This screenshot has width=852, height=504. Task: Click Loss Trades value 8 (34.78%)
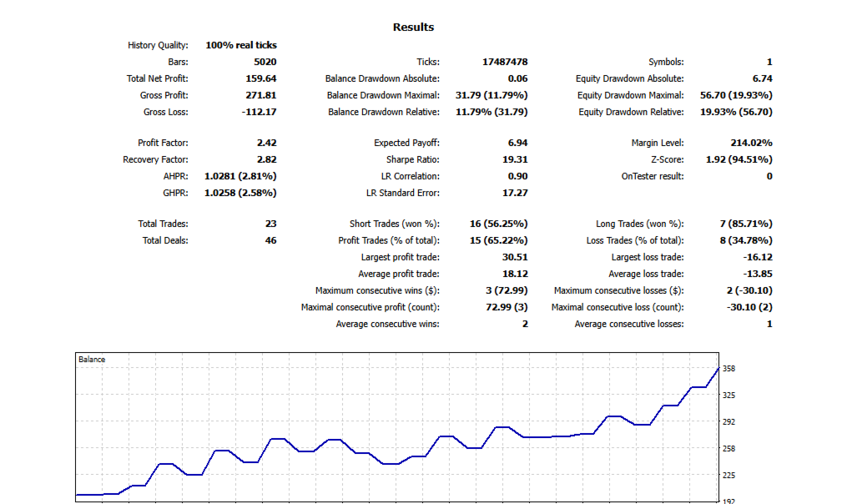click(746, 240)
